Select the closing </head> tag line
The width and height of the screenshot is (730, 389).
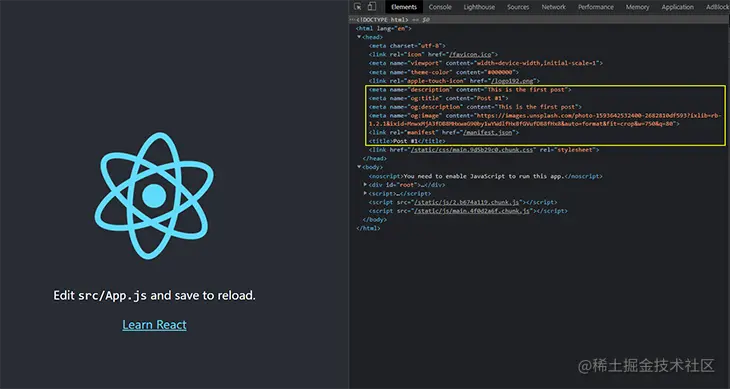click(374, 159)
